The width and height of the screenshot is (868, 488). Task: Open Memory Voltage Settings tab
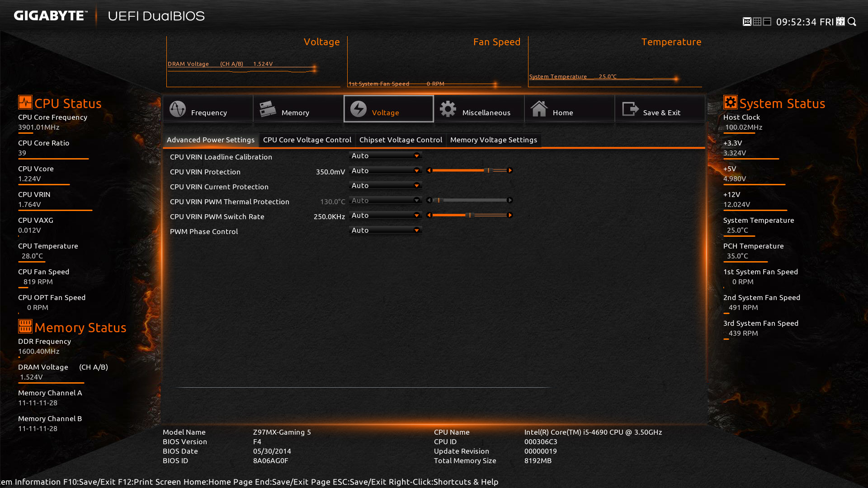coord(493,140)
